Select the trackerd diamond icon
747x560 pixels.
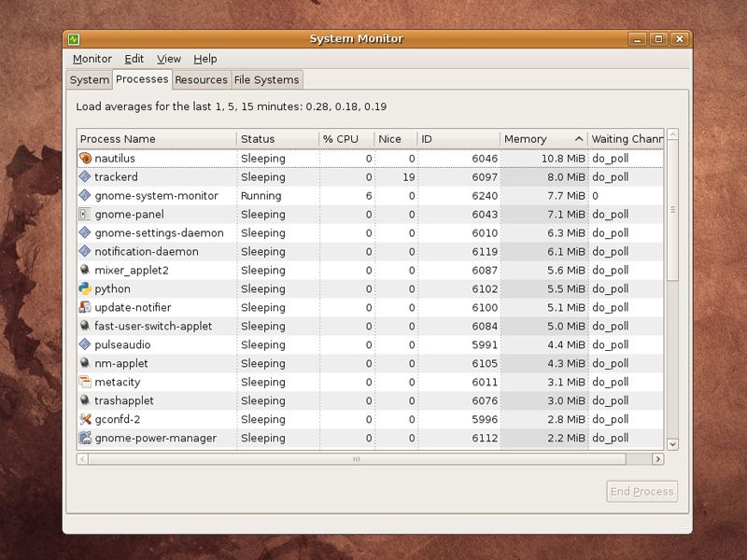(x=84, y=176)
